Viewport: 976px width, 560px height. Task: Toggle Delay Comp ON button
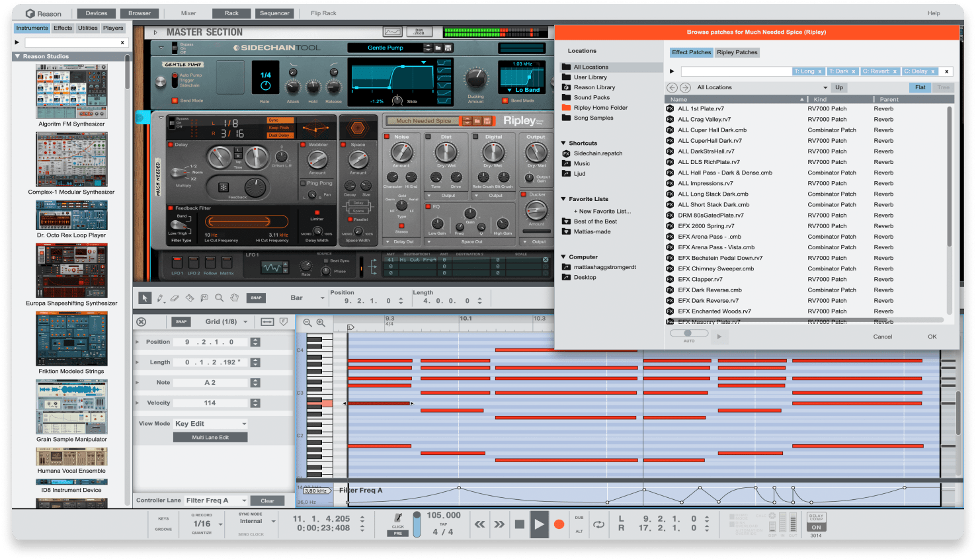point(816,527)
